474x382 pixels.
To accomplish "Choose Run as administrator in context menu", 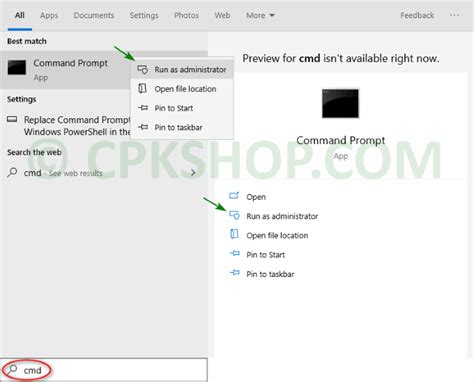I will click(182, 70).
